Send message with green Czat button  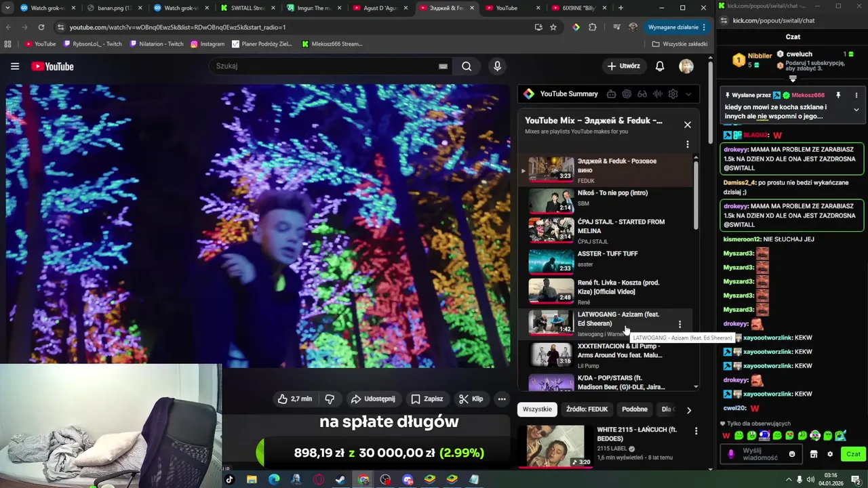[853, 454]
